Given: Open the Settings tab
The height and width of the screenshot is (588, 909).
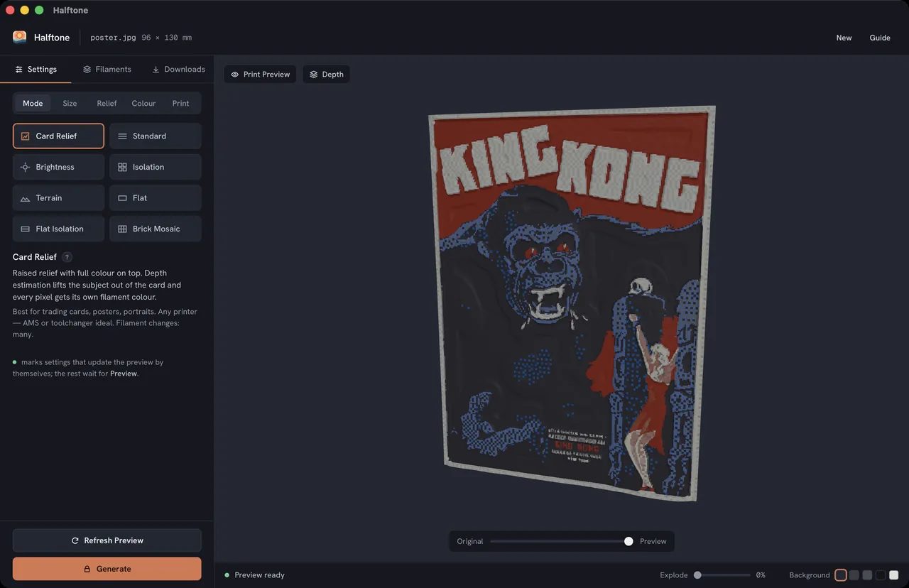Looking at the screenshot, I should [36, 69].
